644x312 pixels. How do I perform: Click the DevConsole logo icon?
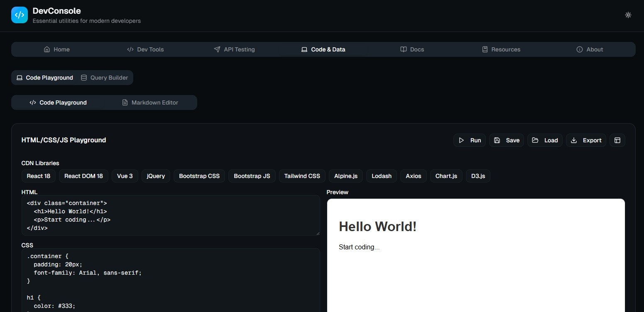(19, 15)
